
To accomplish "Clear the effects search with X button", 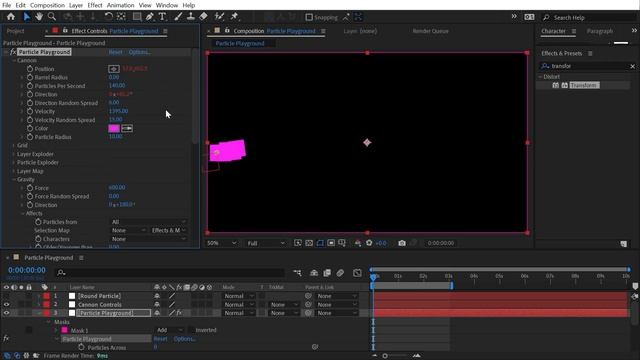I will [x=632, y=66].
